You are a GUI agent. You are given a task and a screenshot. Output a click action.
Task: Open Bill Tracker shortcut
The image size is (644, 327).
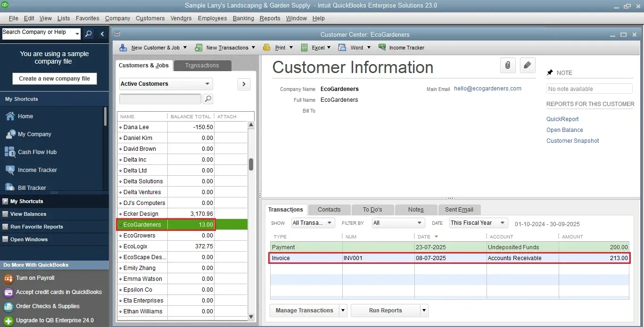click(x=25, y=188)
